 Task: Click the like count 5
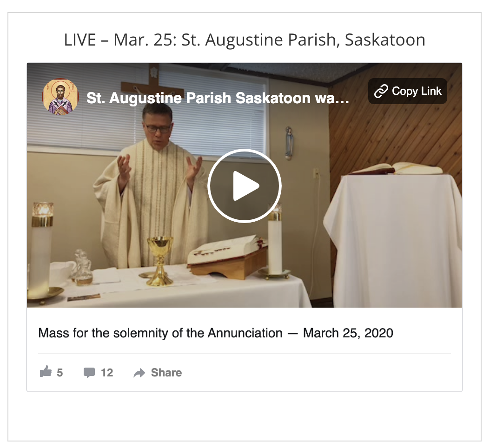click(x=60, y=373)
